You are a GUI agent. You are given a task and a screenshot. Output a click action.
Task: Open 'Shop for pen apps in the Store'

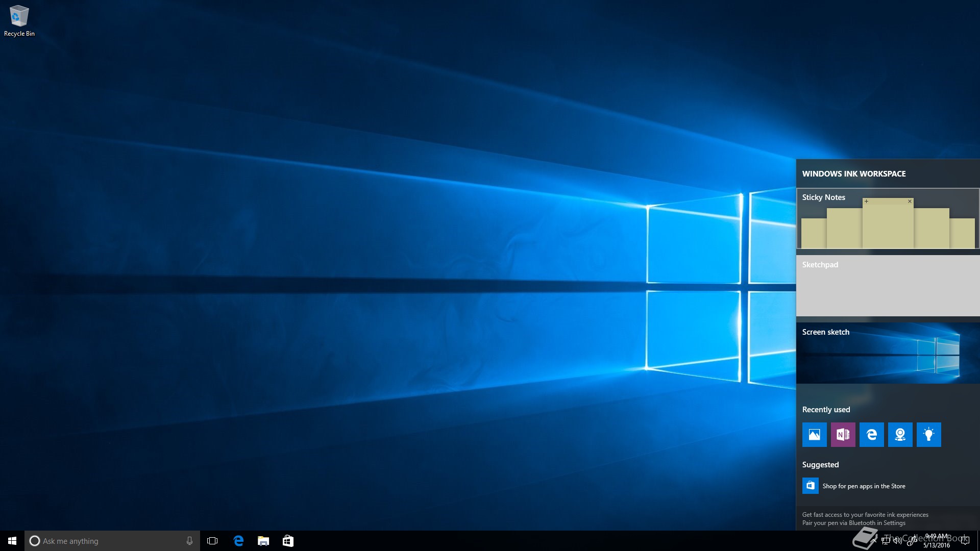864,486
